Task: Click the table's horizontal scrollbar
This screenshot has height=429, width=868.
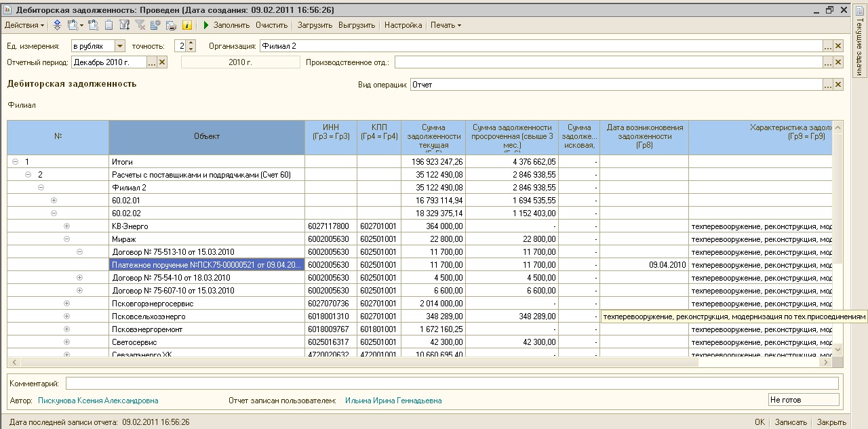Action: 420,363
